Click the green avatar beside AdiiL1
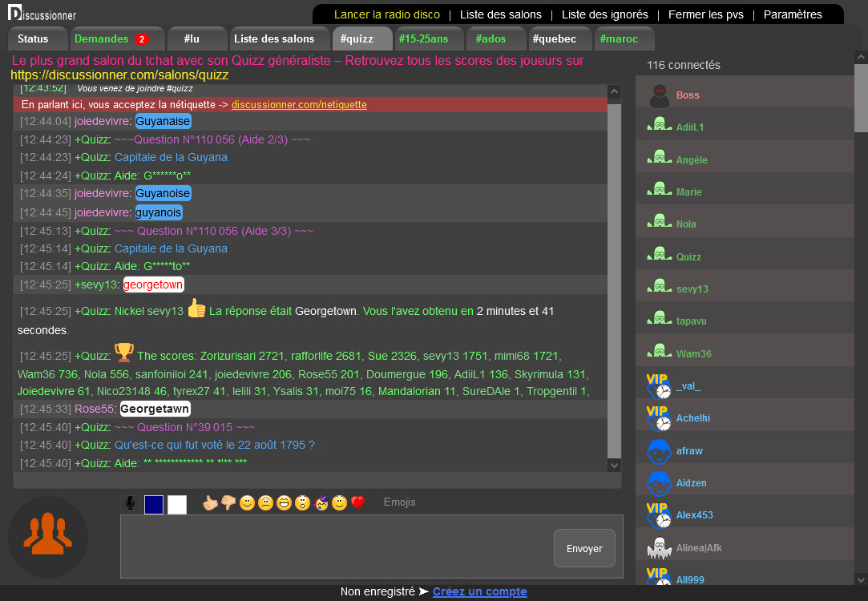Screen dimensions: 868x601 click(x=660, y=125)
